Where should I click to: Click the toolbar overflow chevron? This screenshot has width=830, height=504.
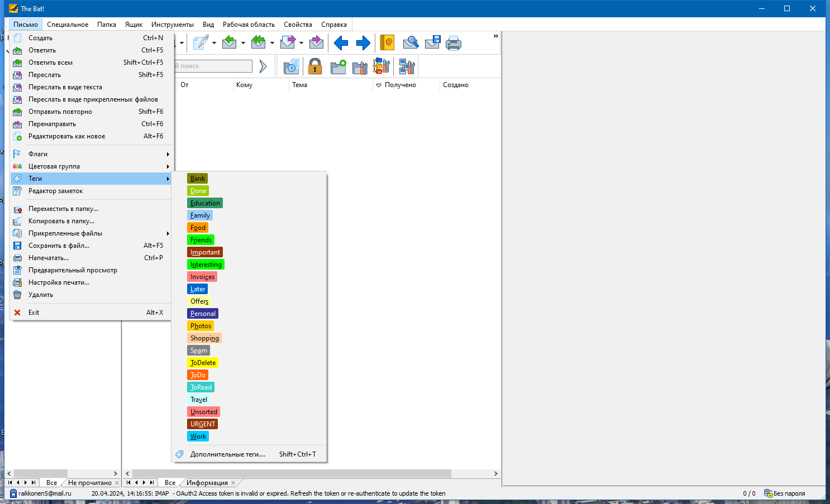click(495, 36)
